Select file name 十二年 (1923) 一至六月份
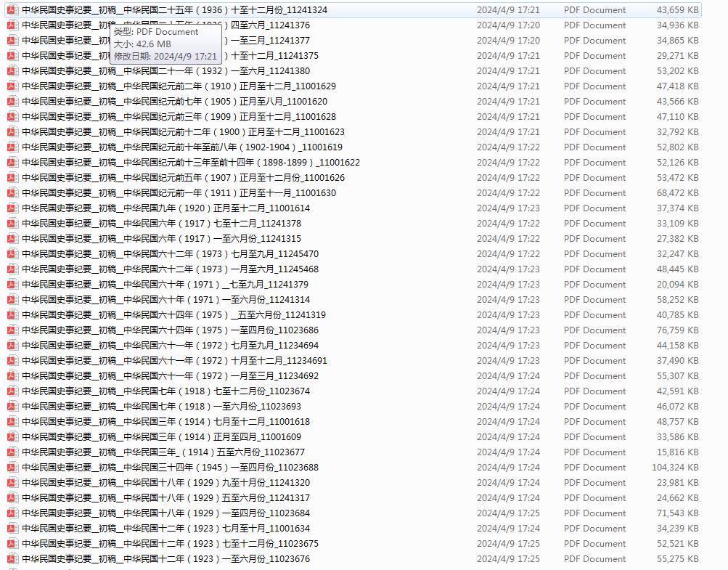 pos(165,559)
